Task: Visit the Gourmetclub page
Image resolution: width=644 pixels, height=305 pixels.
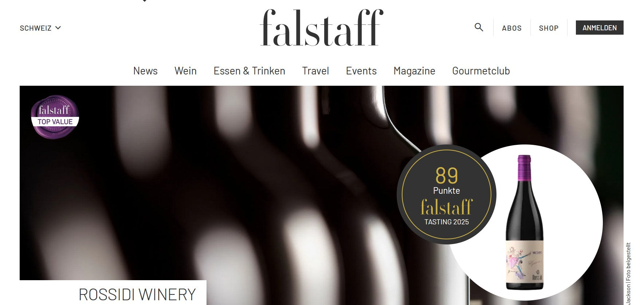Action: pyautogui.click(x=481, y=71)
